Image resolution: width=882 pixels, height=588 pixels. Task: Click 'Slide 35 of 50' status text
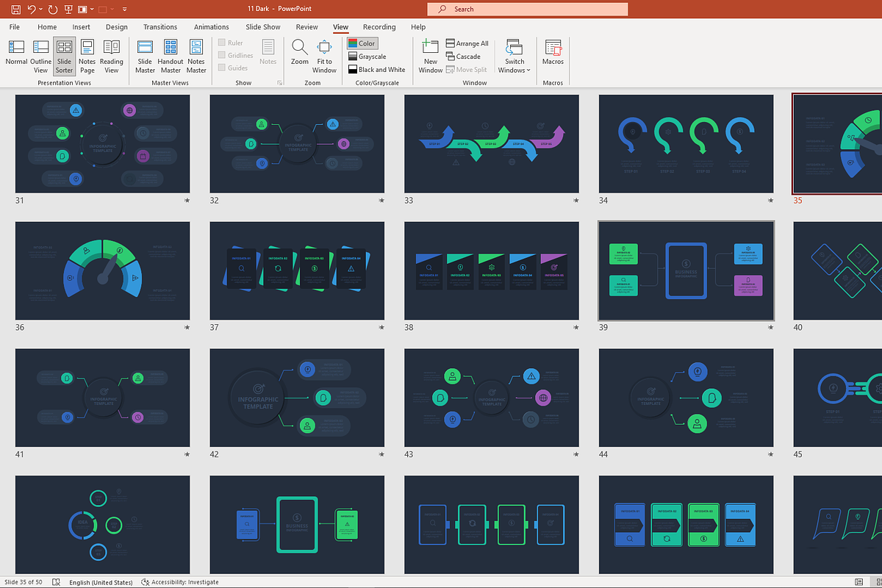click(22, 582)
